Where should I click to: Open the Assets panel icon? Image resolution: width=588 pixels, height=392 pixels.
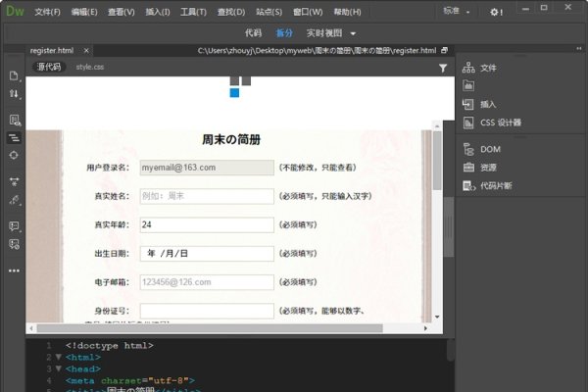(x=468, y=168)
